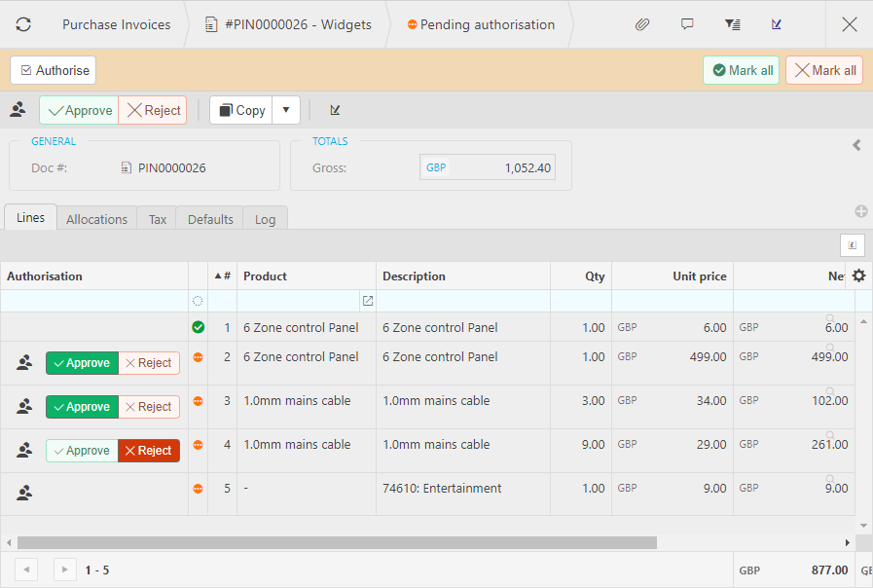Viewport: 873px width, 588px height.
Task: Click the toolbar Reject button
Action: pos(153,110)
